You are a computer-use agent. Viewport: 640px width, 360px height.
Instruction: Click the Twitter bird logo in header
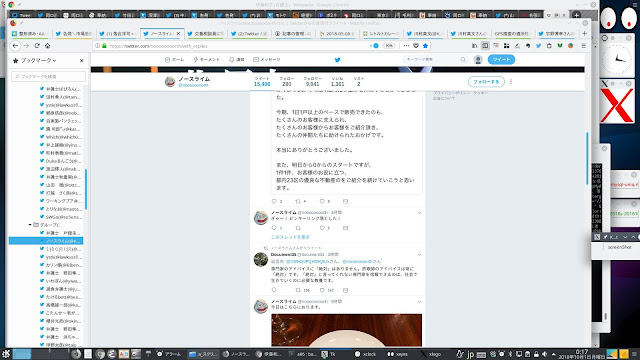(x=338, y=60)
